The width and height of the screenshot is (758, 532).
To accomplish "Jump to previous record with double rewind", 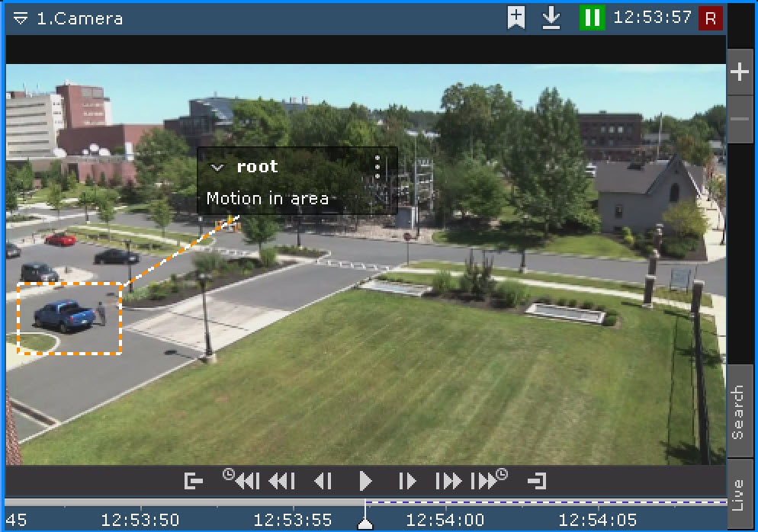I will (282, 481).
